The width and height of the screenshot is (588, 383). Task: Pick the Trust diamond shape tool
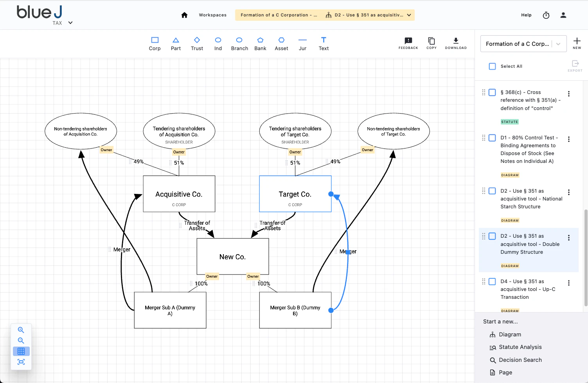[x=197, y=43]
